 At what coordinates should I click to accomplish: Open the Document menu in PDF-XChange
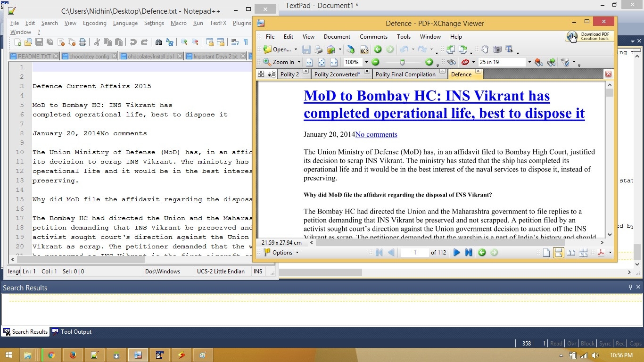coord(337,37)
